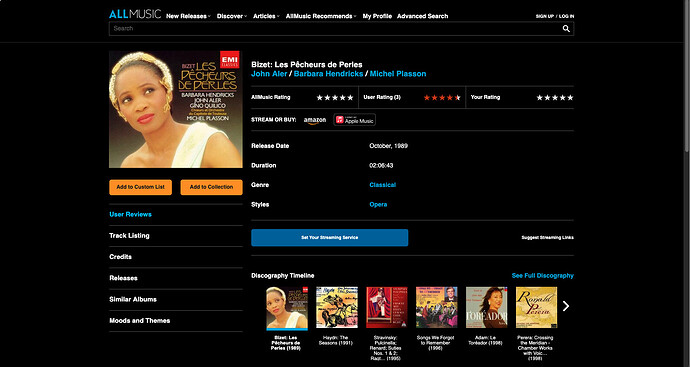Viewport: 690px width, 367px height.
Task: Click the 'Songs We Forgot to Remember' caption
Action: [x=437, y=343]
